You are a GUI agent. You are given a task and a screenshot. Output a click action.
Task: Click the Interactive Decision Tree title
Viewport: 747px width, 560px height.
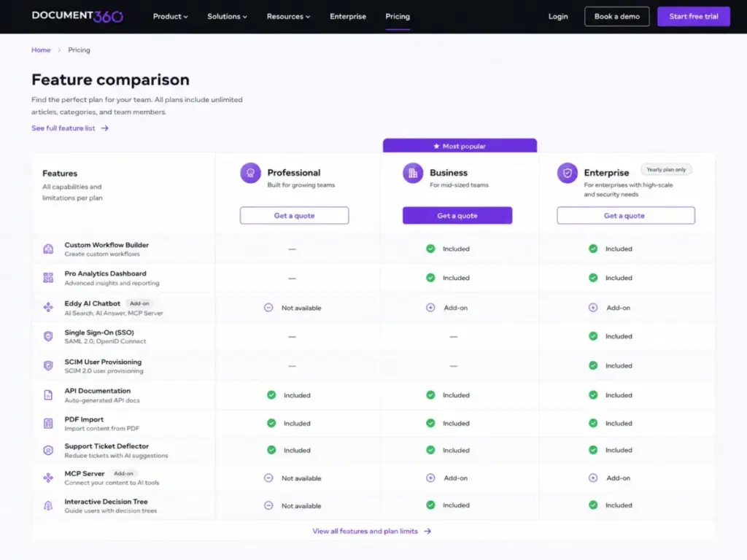106,502
